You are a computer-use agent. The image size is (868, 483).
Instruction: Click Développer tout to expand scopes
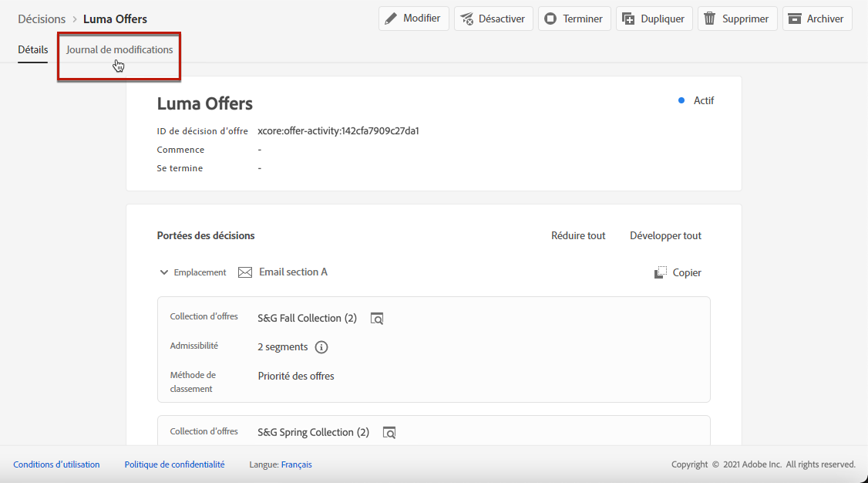click(x=665, y=235)
